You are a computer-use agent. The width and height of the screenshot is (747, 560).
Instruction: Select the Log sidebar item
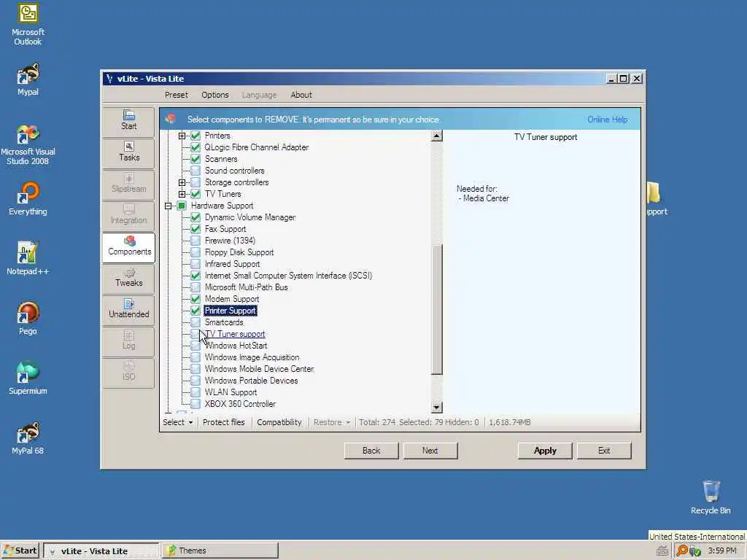coord(128,341)
